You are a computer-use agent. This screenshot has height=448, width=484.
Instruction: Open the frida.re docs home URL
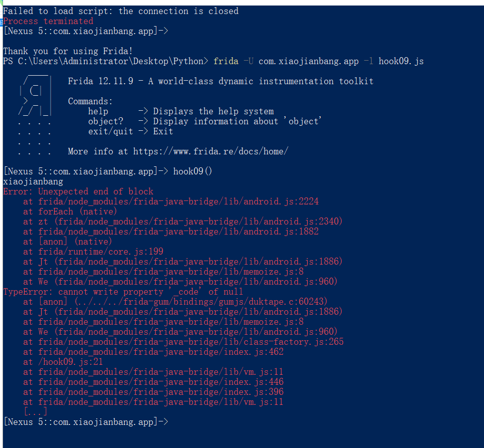tap(211, 151)
